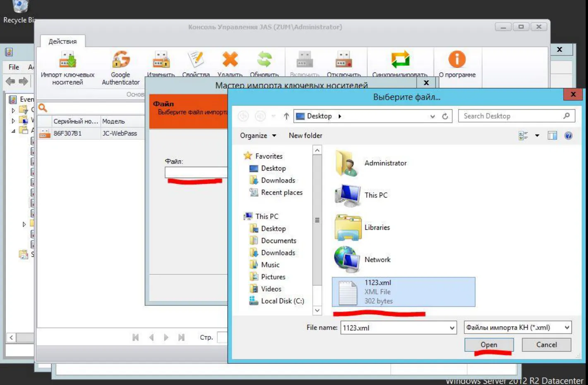The image size is (588, 385).
Task: Open the Organize dropdown
Action: tap(258, 135)
